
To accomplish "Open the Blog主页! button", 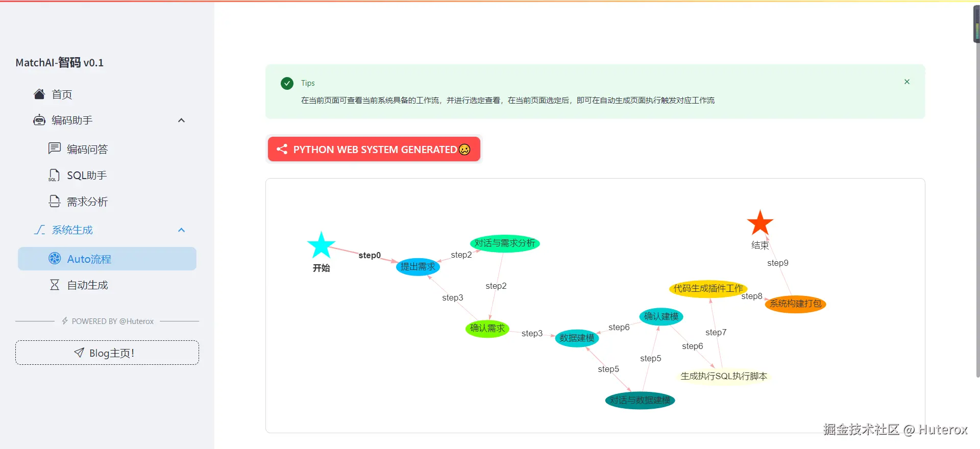I will [x=107, y=353].
